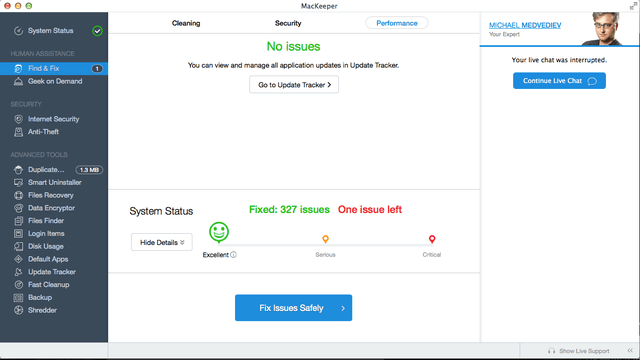Click the green Excellent smiley face
Viewport: 640px width, 360px height.
tap(219, 232)
